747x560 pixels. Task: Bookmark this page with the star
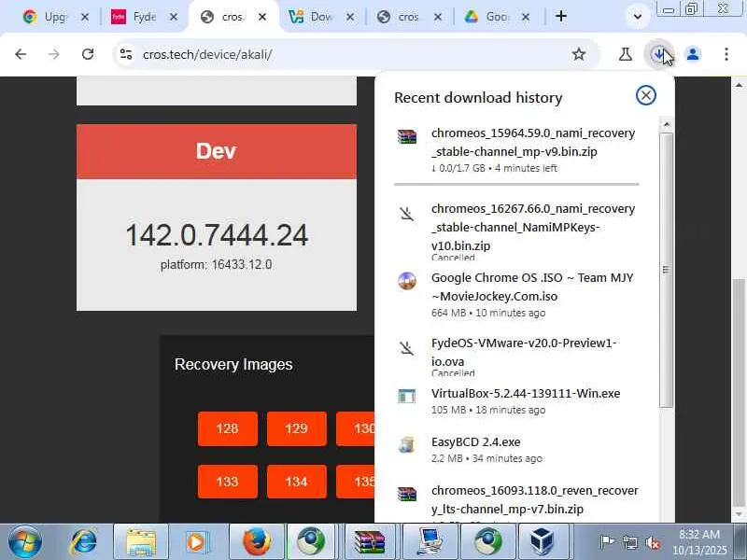[x=578, y=54]
